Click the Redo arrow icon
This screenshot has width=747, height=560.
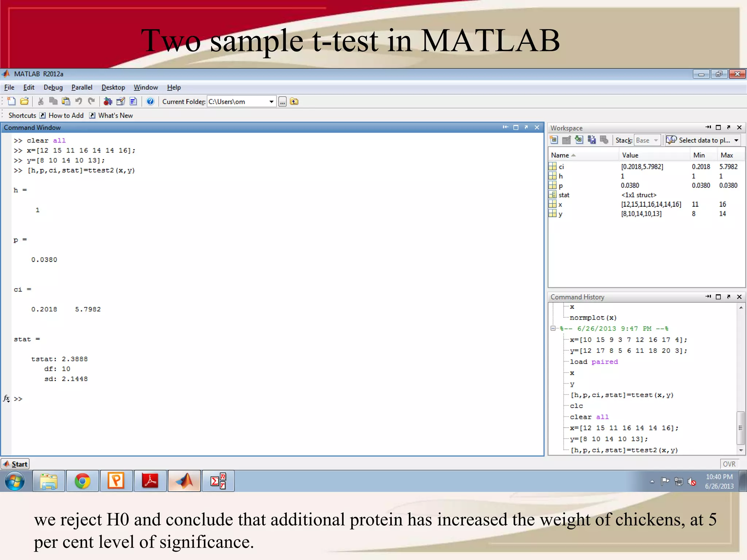[91, 101]
